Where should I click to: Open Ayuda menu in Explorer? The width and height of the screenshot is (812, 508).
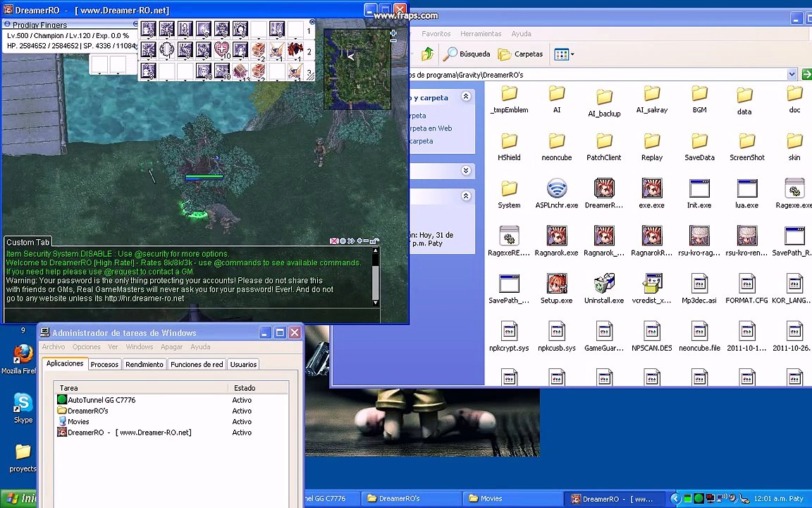pyautogui.click(x=521, y=33)
